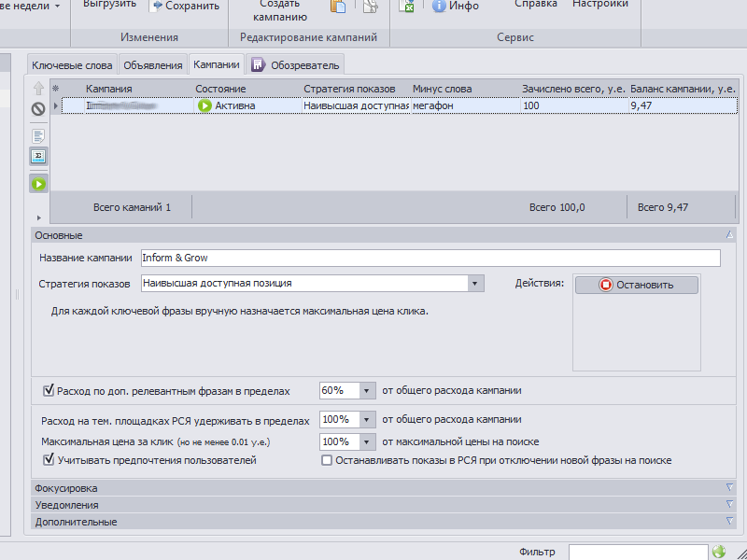The image size is (747, 560).
Task: Open the Стратегия показов dropdown
Action: click(475, 284)
